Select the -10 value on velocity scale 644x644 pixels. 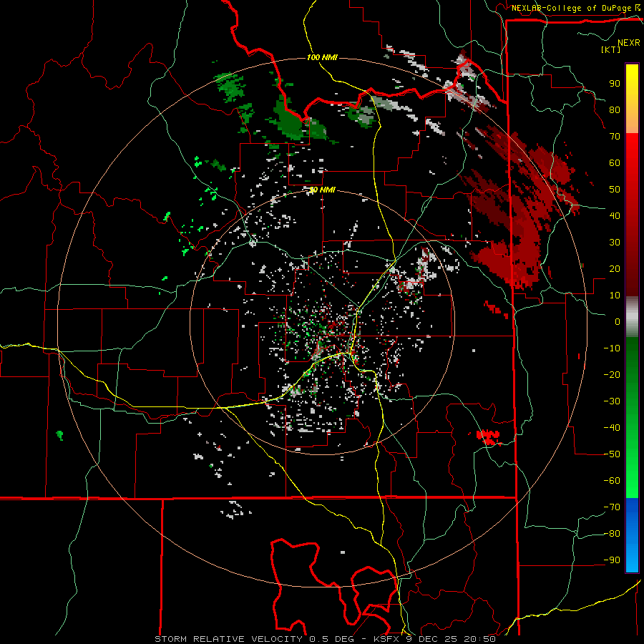coord(612,348)
